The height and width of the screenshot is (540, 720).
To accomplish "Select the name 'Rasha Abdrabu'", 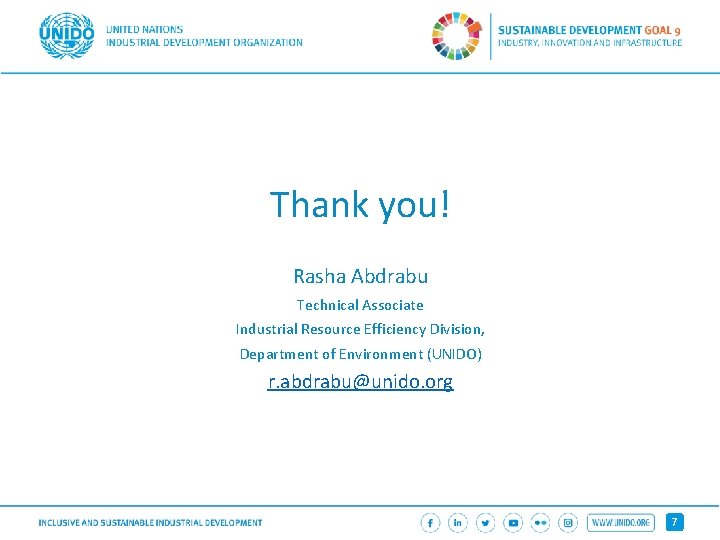I will [x=360, y=276].
